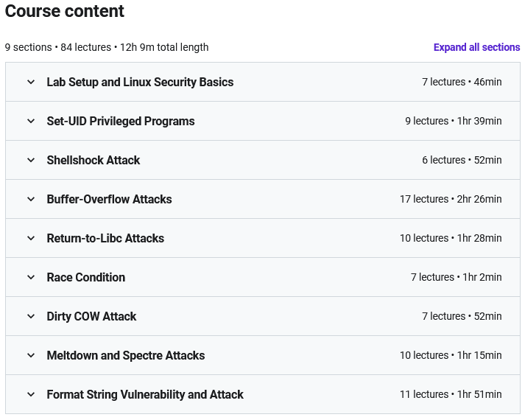The height and width of the screenshot is (420, 525).
Task: Click the Dirty COW Attack title
Action: (91, 316)
